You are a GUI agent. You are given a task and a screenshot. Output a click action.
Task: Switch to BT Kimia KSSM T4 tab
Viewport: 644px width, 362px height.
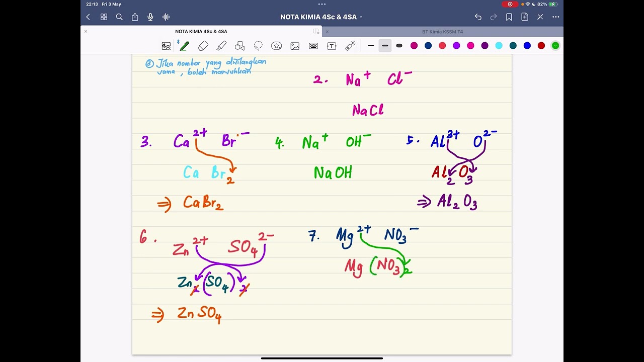(x=443, y=32)
